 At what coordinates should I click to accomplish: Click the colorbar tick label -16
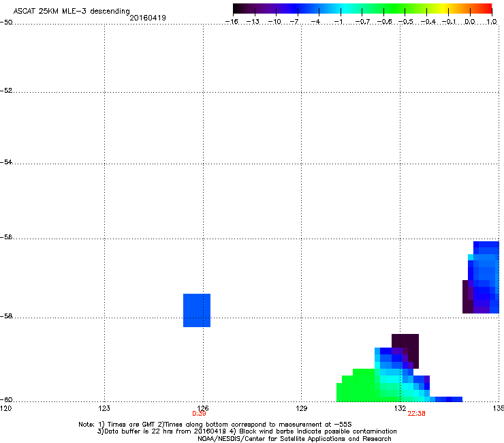(232, 22)
